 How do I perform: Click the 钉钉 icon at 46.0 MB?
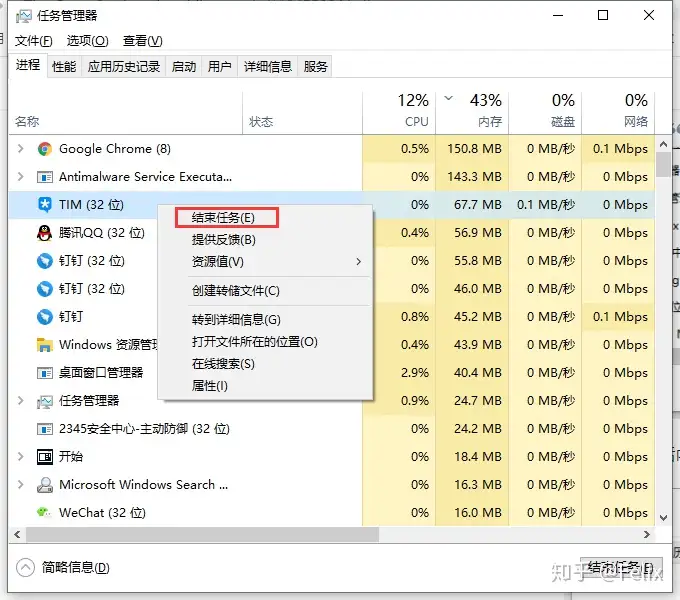(x=45, y=289)
